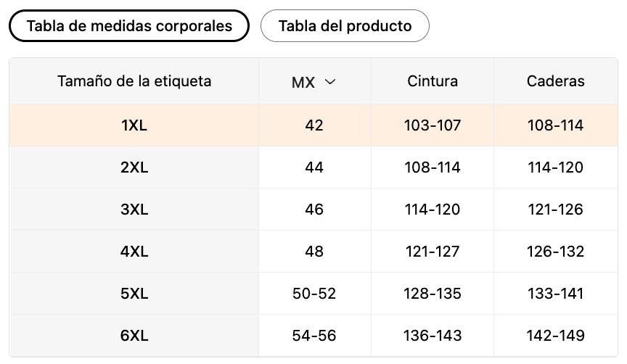Click hips measurement 114-120 cell
The image size is (627, 364).
(x=556, y=167)
